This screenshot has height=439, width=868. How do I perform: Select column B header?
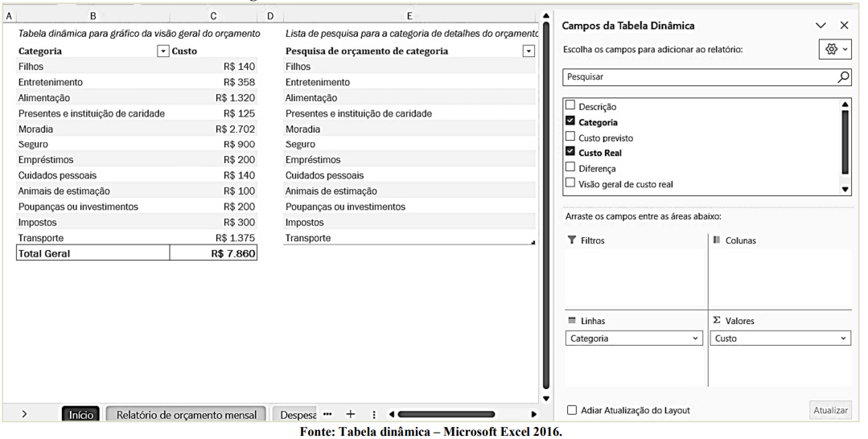click(93, 16)
